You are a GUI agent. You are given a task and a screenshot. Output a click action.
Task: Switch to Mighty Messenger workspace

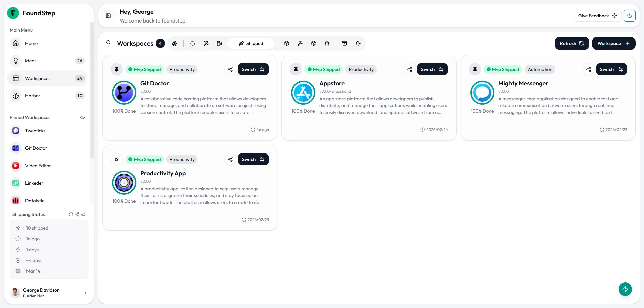pyautogui.click(x=611, y=69)
